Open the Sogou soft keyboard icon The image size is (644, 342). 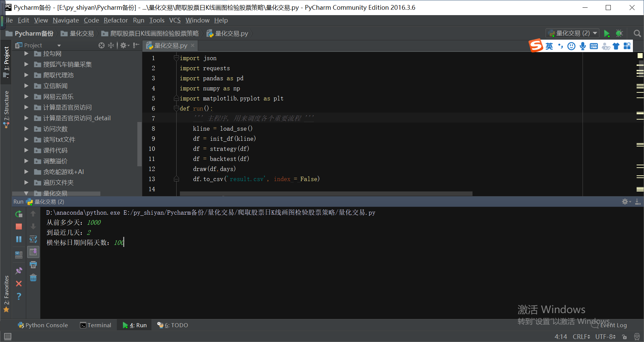pyautogui.click(x=594, y=46)
